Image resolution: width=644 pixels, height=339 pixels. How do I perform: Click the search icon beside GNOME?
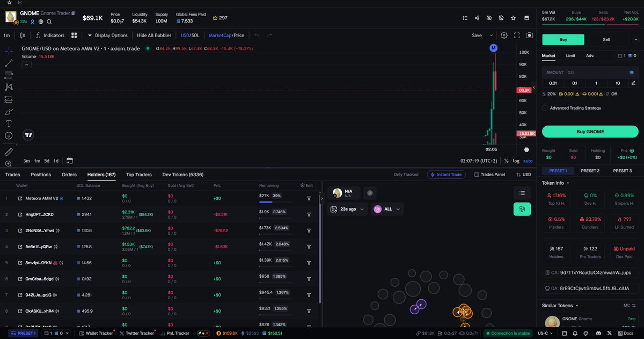49,22
